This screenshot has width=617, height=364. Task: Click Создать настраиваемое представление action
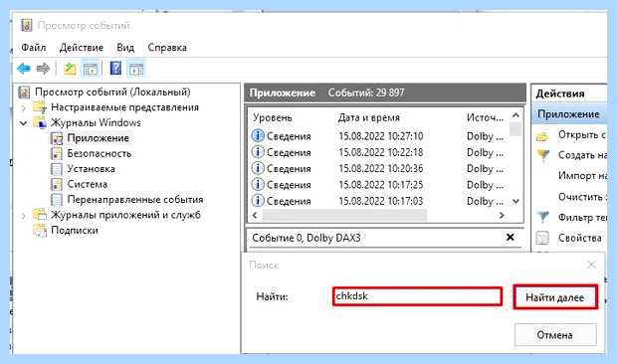[x=582, y=155]
